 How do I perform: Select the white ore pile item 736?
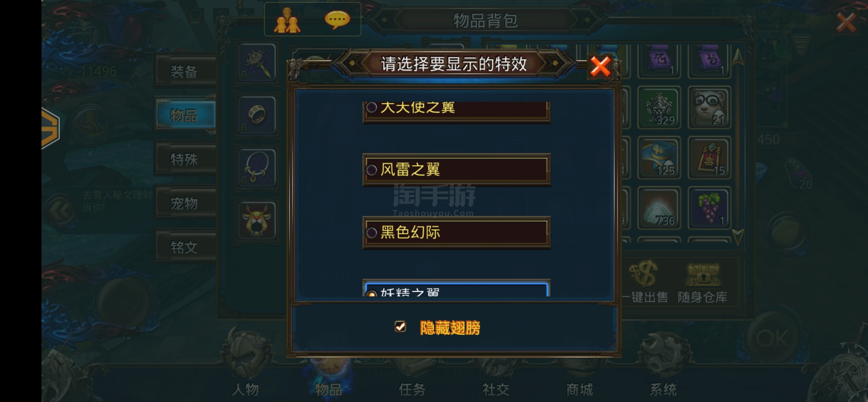pos(659,208)
